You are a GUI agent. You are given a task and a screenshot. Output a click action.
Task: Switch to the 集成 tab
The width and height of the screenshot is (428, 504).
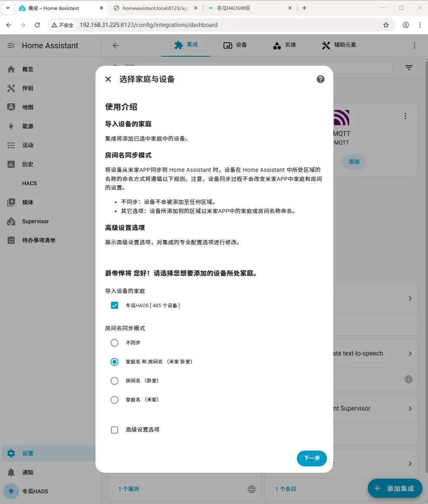186,45
